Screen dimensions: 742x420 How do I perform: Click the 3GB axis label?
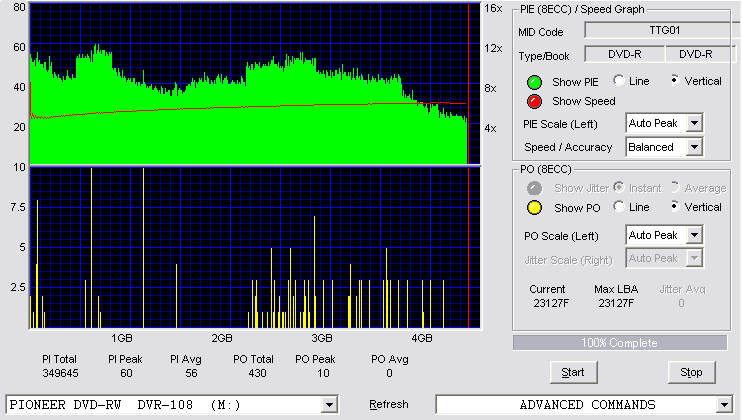click(x=321, y=338)
